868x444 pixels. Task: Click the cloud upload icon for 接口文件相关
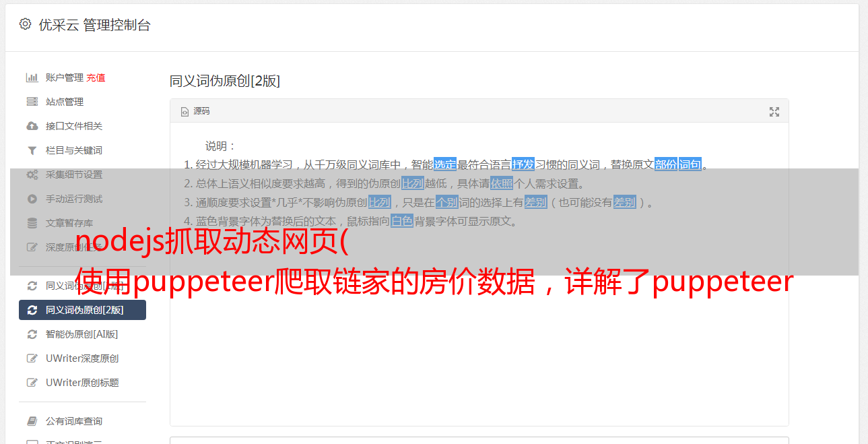[32, 126]
